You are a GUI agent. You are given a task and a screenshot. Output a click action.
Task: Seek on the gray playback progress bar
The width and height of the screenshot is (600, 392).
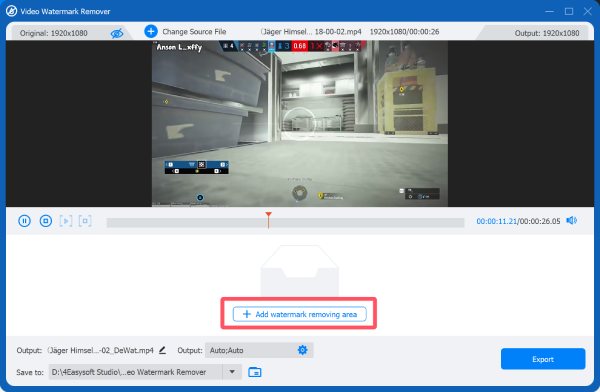[x=285, y=222]
